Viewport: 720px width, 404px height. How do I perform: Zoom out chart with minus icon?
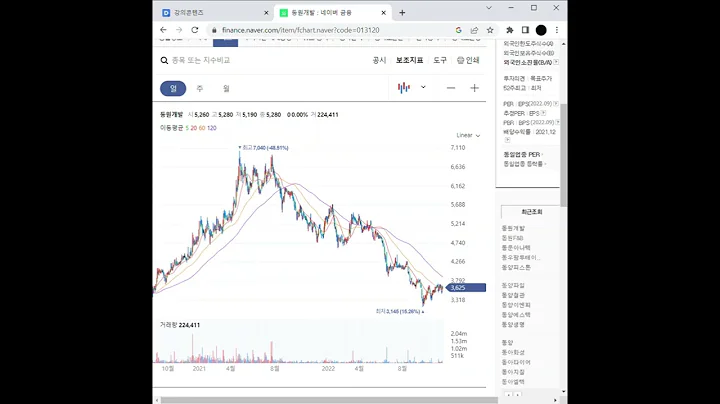451,88
